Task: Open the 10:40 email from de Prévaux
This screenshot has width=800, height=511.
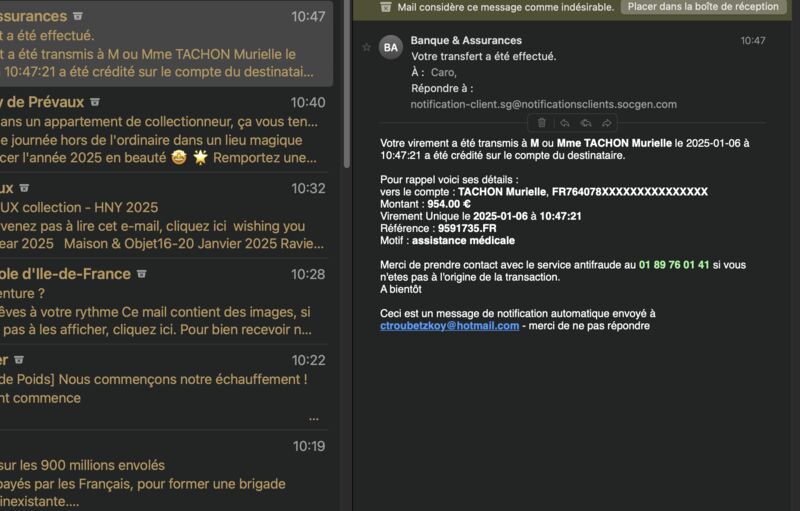Action: click(x=163, y=130)
